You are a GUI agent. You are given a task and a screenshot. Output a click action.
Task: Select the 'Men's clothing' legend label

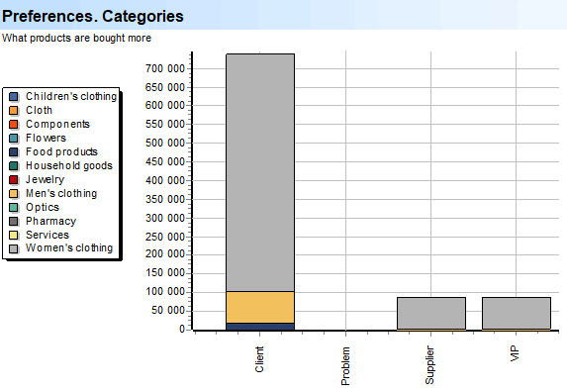(x=61, y=193)
